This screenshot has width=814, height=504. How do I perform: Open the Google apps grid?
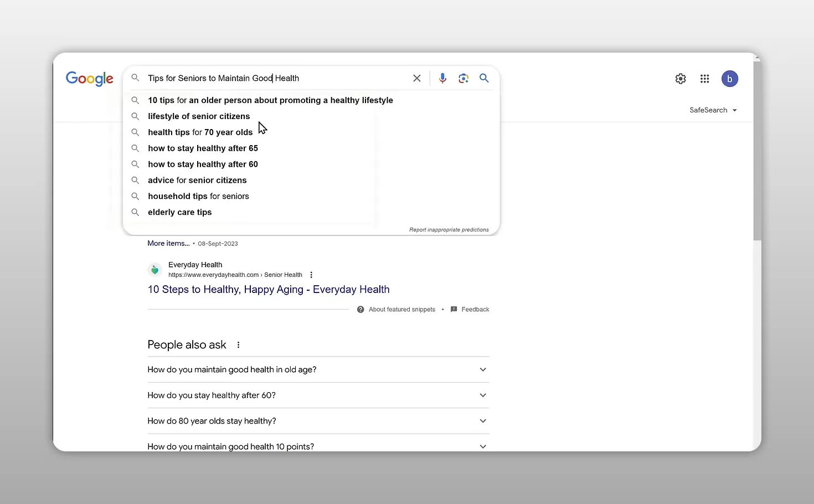tap(704, 79)
